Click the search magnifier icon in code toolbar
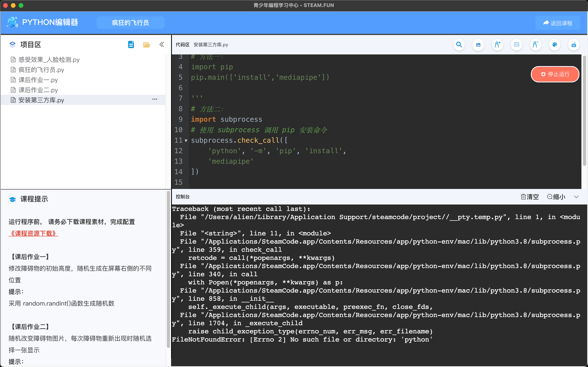The image size is (588, 367). coord(459,45)
